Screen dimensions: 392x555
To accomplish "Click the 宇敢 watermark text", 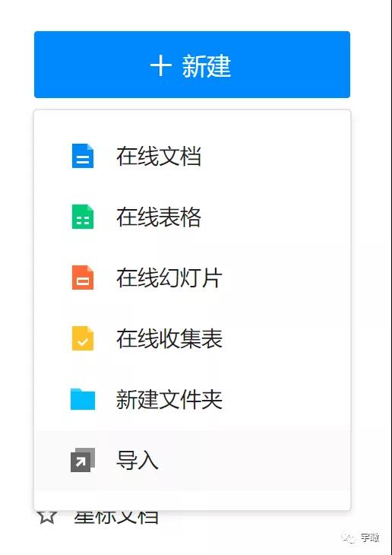I will coord(370,538).
